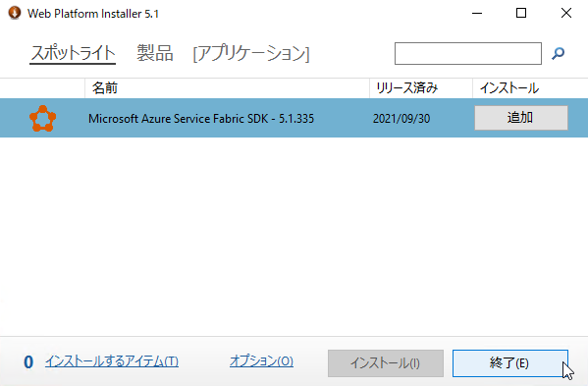Click the grayed-out インストール(I) button

pos(386,363)
